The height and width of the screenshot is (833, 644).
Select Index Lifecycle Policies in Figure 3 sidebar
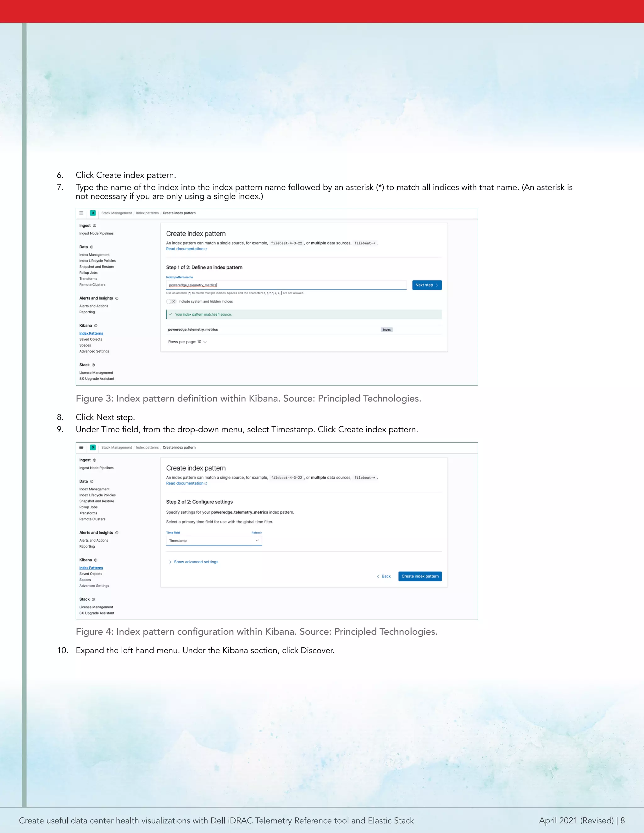coord(97,261)
